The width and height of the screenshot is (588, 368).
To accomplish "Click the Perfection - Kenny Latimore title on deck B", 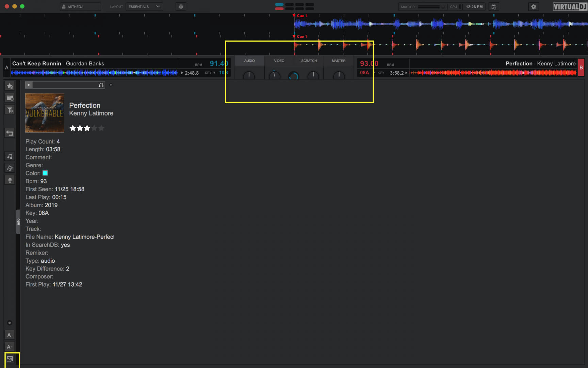I will [540, 63].
